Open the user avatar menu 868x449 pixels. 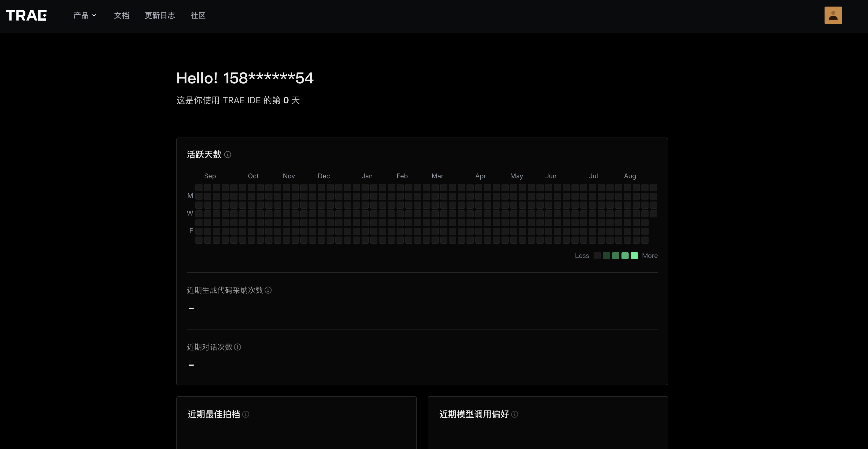pos(833,15)
